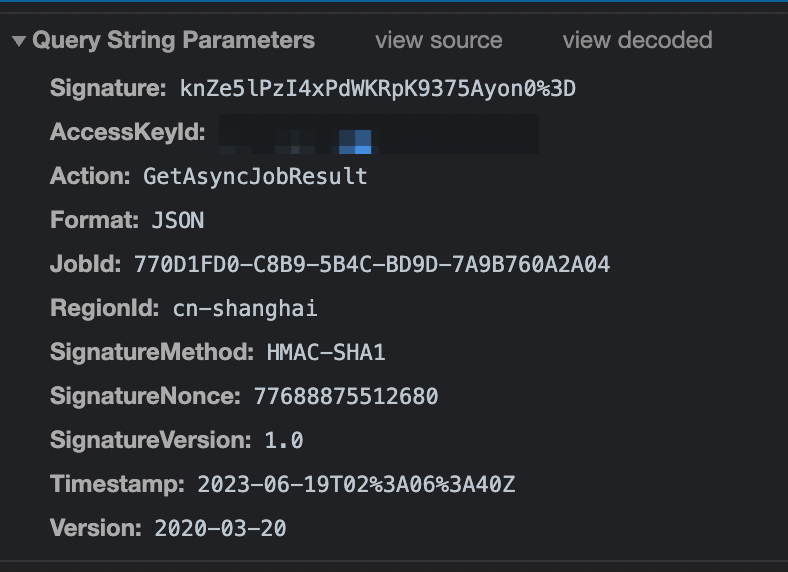Click the Action parameter label
Viewport: 788px width, 572px height.
[90, 176]
